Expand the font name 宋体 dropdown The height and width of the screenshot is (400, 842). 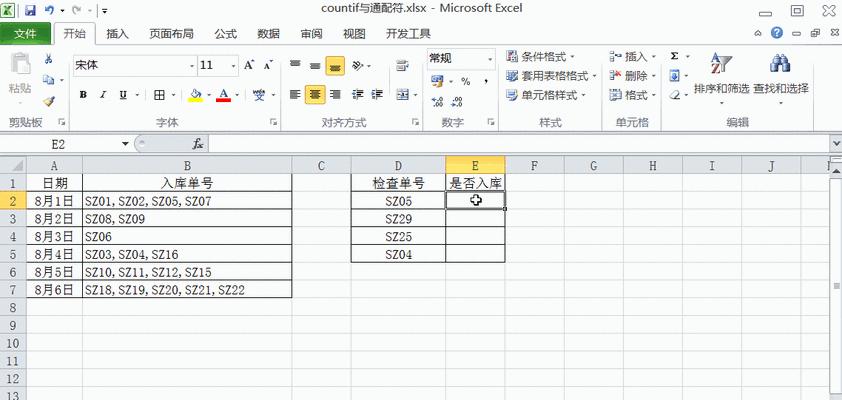coord(192,65)
